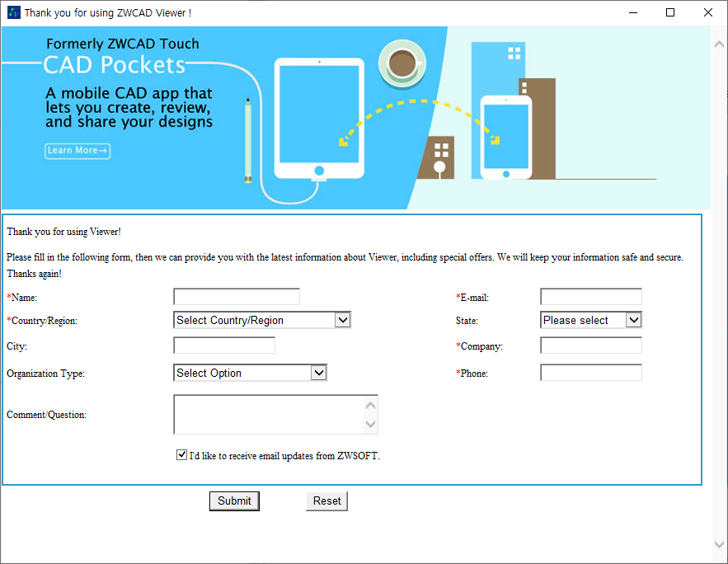Click the ZWCAD Viewer app icon in title bar
The width and height of the screenshot is (728, 564).
tap(14, 12)
